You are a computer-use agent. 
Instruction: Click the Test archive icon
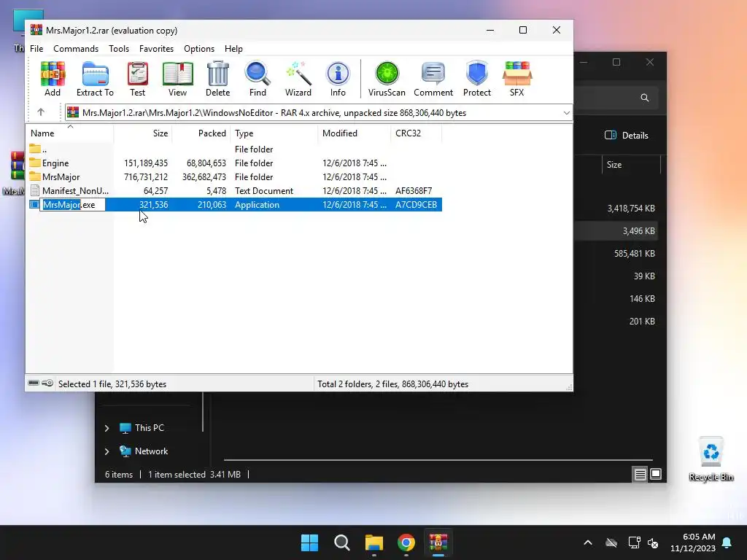(138, 79)
